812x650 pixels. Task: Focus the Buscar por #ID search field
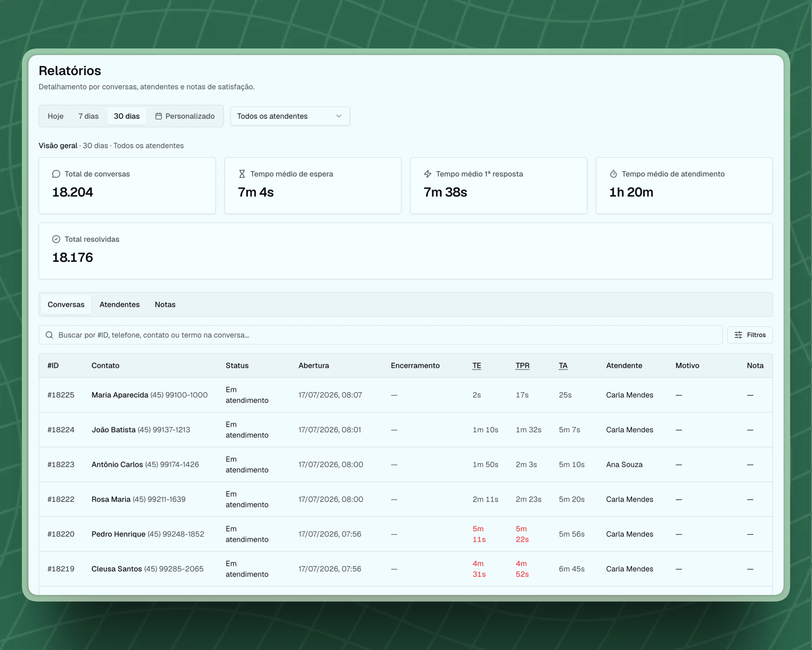(380, 335)
